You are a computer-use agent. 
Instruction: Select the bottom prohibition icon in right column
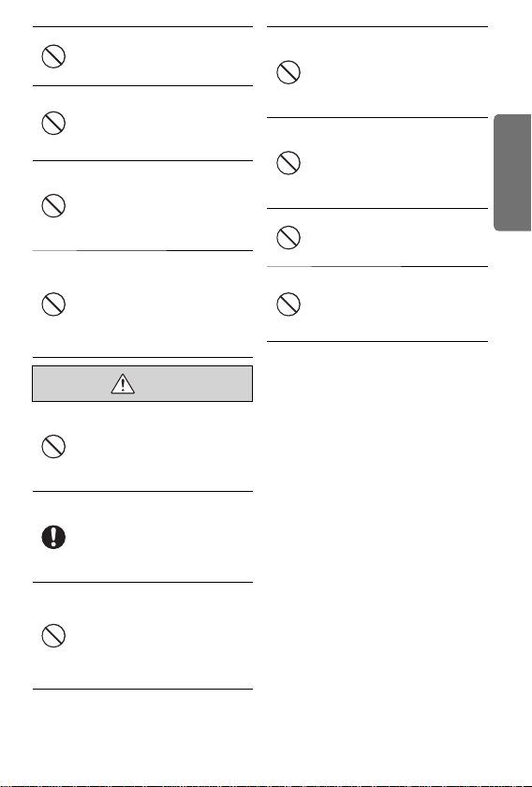click(x=288, y=304)
